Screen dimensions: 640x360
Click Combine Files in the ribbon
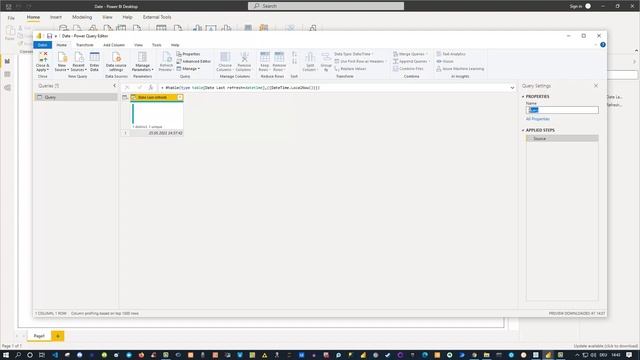click(x=408, y=69)
